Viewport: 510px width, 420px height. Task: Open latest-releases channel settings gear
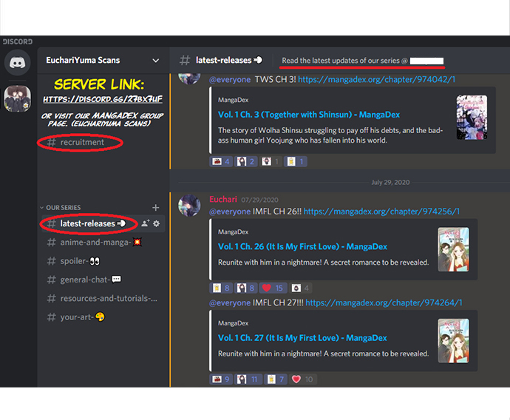[x=157, y=223]
